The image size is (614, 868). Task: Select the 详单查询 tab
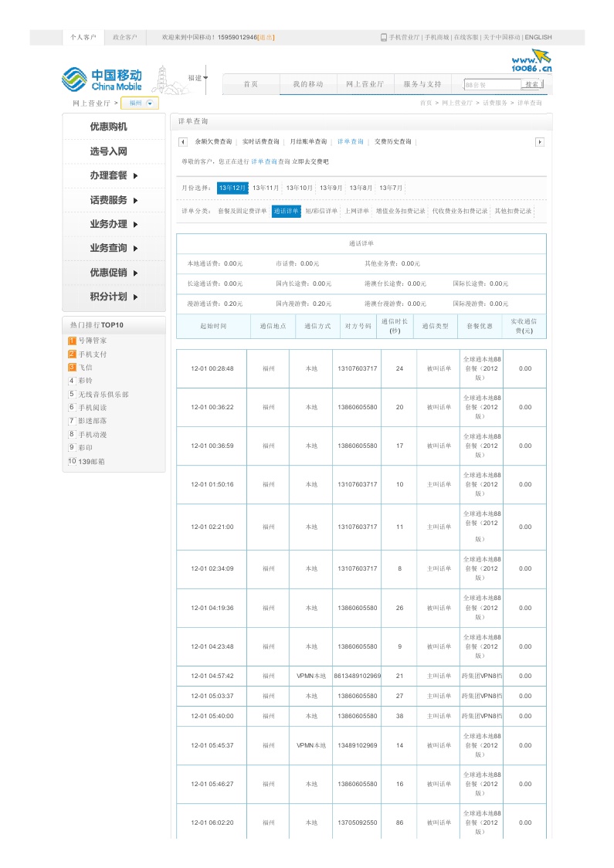351,142
